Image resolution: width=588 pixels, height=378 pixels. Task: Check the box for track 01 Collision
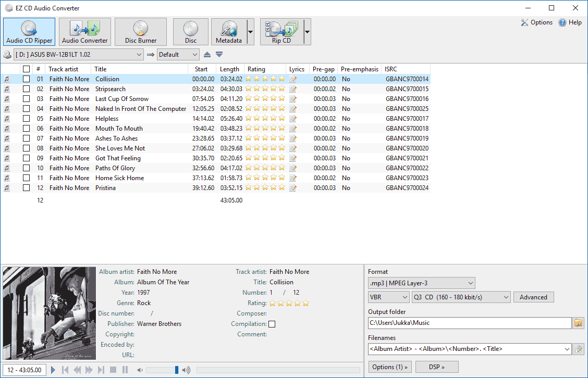pyautogui.click(x=26, y=79)
